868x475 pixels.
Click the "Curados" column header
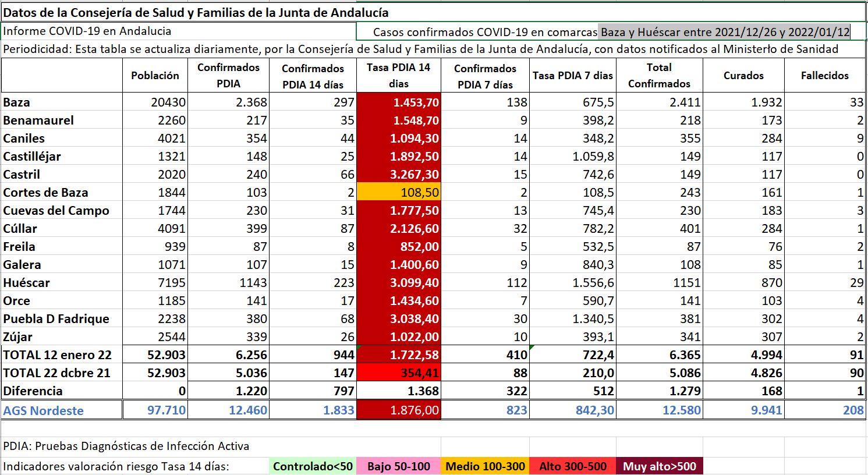(x=743, y=76)
